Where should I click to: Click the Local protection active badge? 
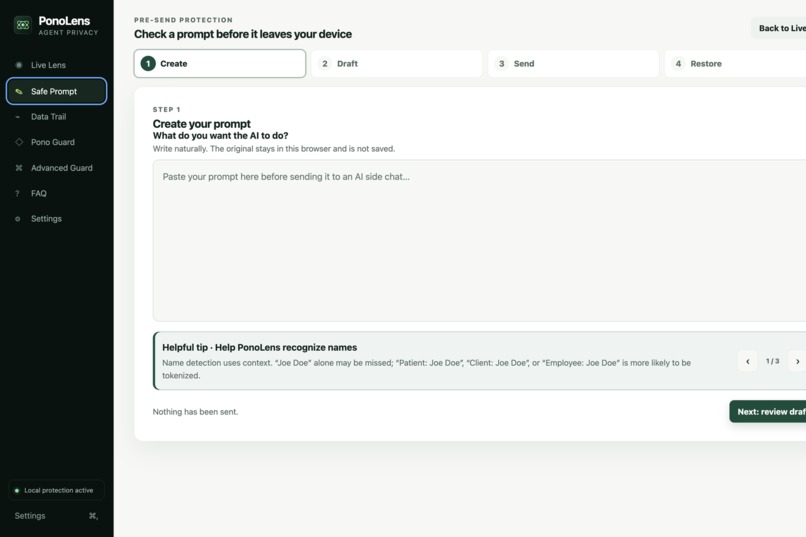(57, 490)
